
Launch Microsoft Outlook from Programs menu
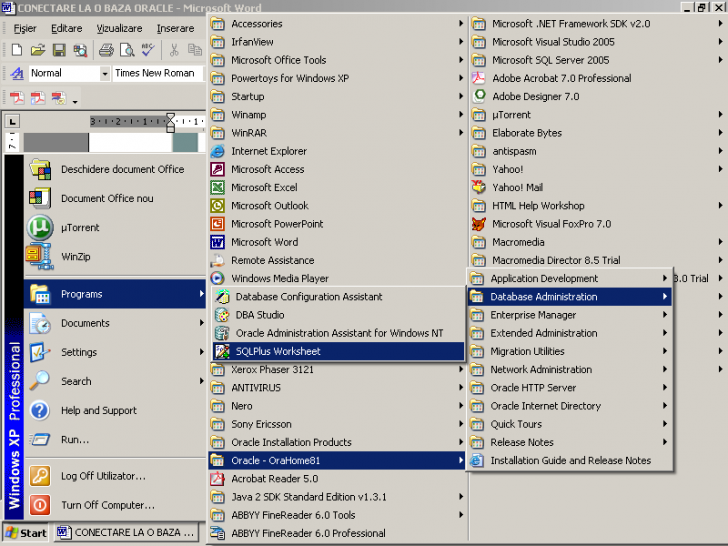(x=338, y=205)
